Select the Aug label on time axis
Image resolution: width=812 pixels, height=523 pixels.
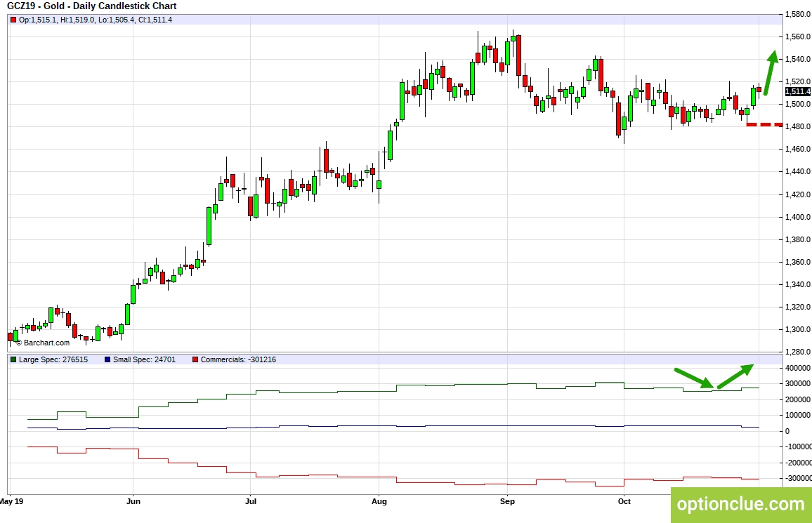(379, 501)
